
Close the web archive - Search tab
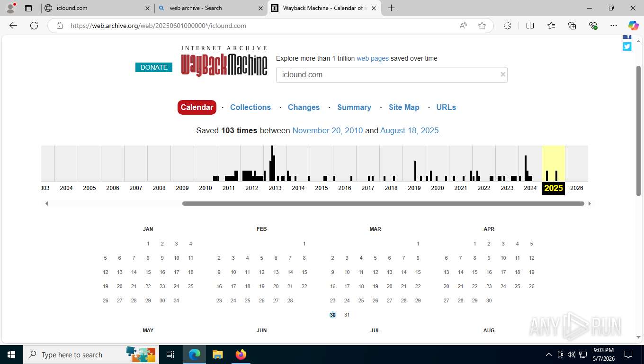pos(260,8)
